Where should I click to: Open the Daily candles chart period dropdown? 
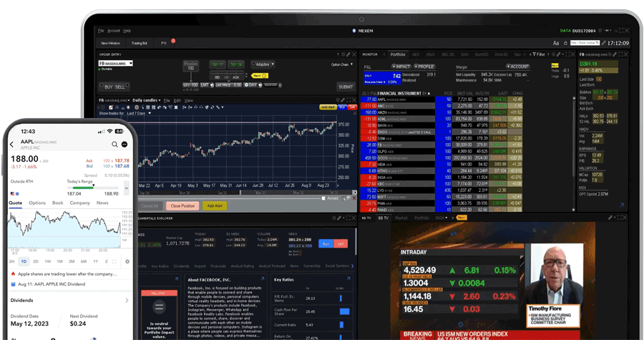click(x=146, y=100)
